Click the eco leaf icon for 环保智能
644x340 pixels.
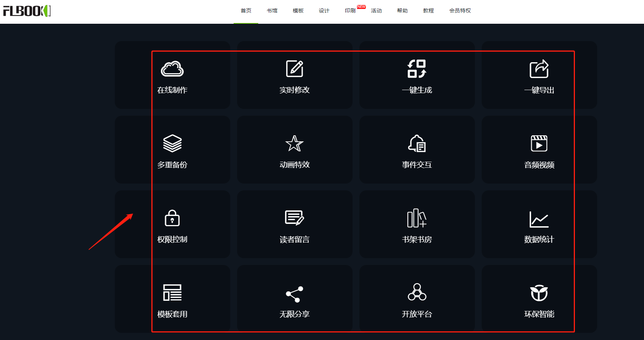[539, 293]
